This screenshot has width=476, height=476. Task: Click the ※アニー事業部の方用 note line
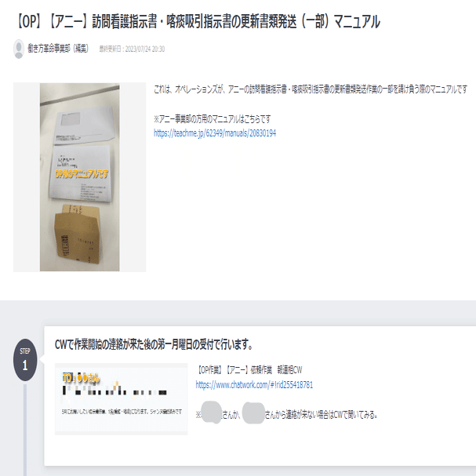(x=212, y=119)
